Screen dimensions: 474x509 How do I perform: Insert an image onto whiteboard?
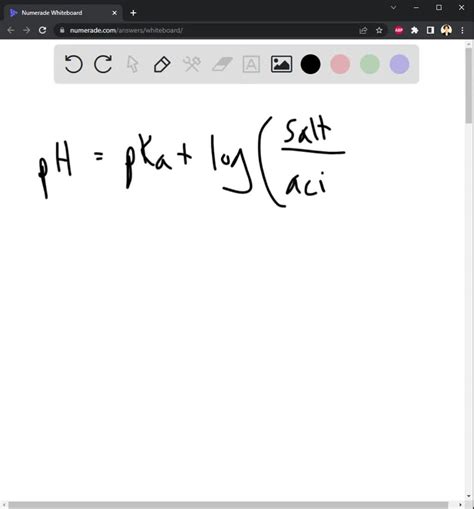[281, 64]
